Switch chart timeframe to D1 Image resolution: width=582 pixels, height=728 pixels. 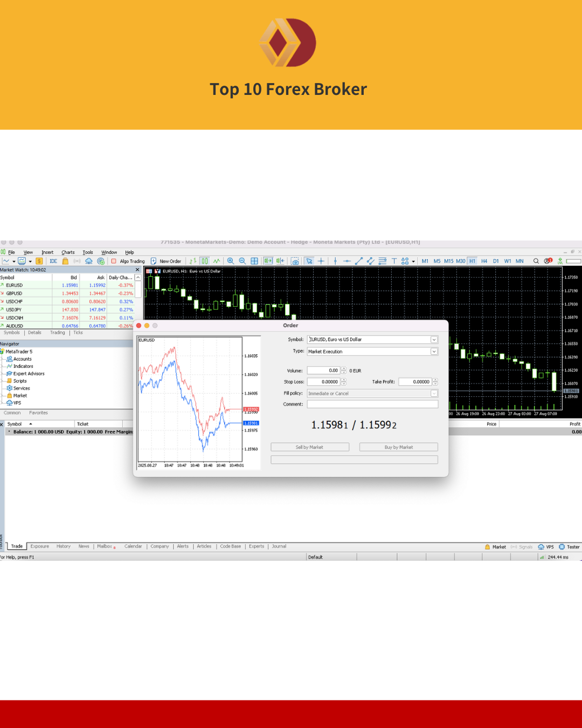coord(496,261)
